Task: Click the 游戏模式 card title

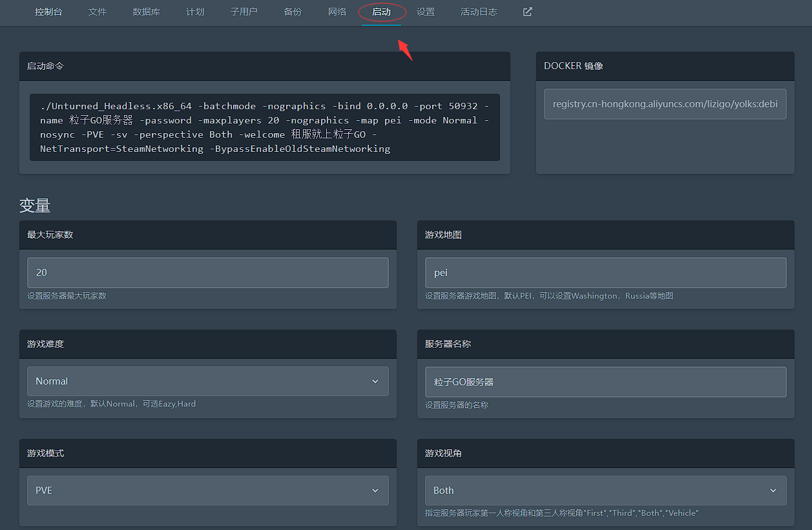Action: [x=45, y=453]
